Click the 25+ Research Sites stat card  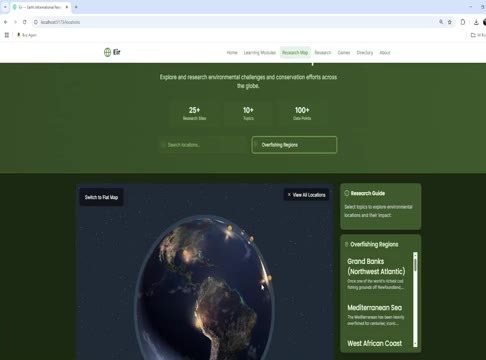pyautogui.click(x=194, y=114)
